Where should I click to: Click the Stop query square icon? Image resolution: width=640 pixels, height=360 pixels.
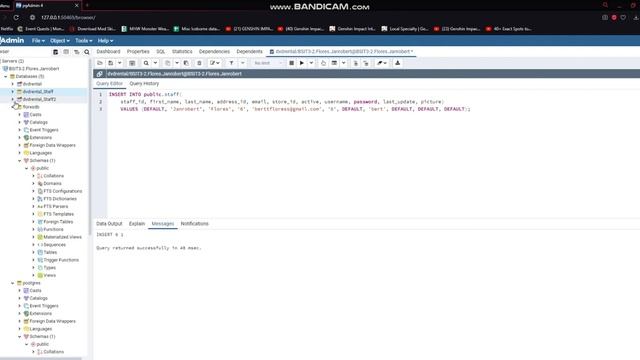coord(291,63)
